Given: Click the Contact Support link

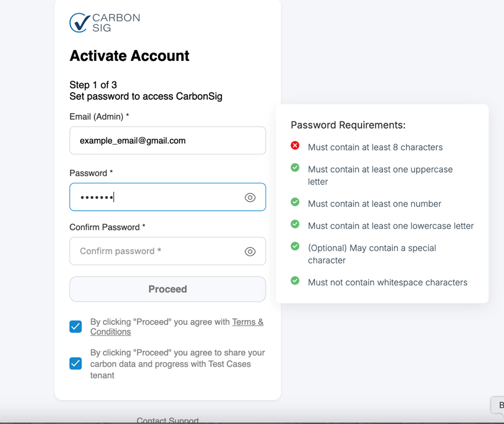Looking at the screenshot, I should (x=167, y=420).
